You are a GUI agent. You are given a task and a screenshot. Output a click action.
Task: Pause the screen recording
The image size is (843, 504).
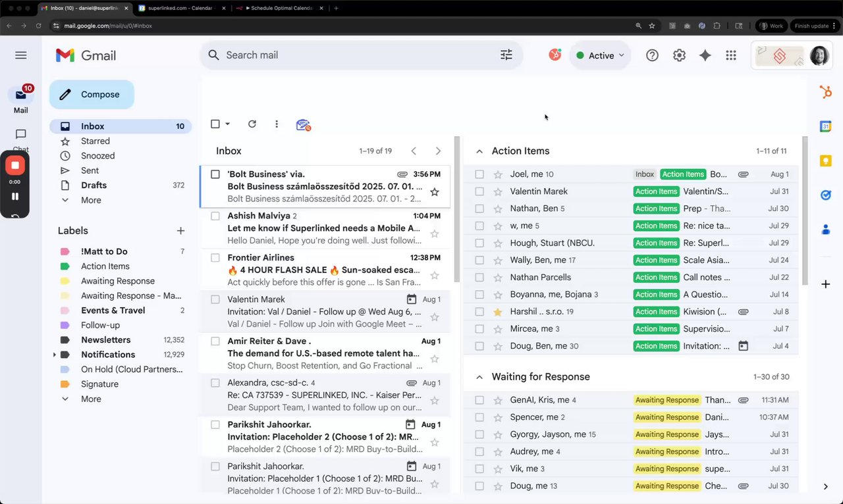[x=14, y=196]
